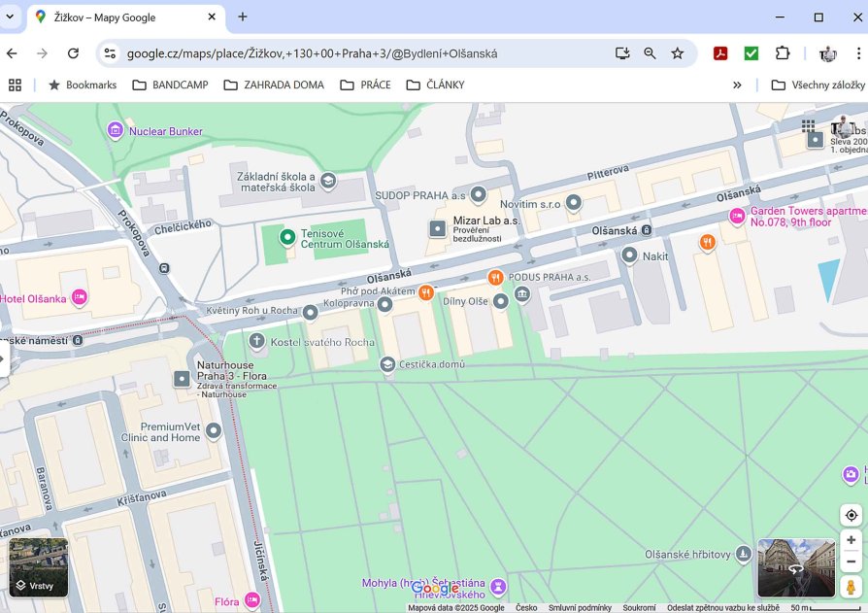Open the Chrome profile avatar
868x613 pixels.
point(827,53)
